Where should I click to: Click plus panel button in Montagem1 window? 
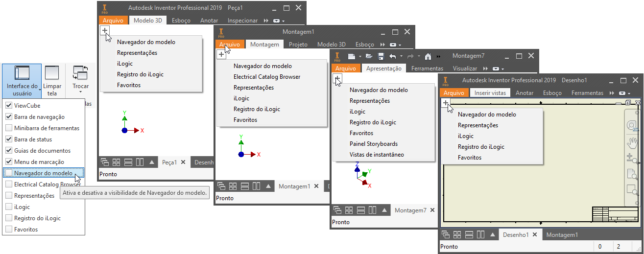tap(220, 54)
